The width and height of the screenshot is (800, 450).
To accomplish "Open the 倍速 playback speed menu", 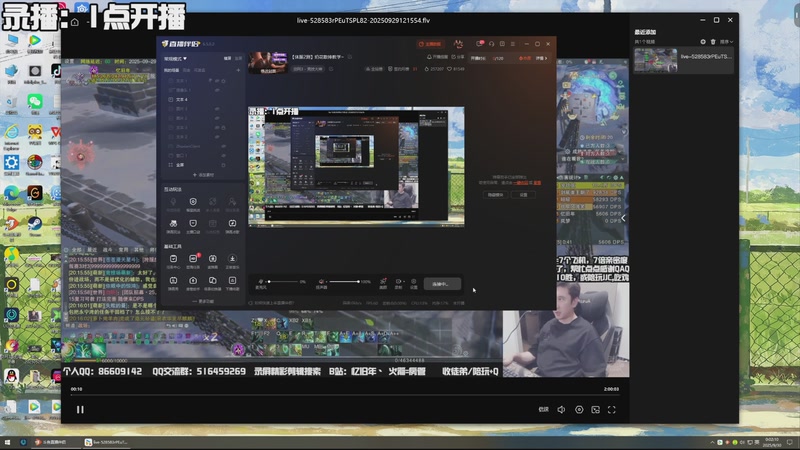I will click(x=543, y=409).
